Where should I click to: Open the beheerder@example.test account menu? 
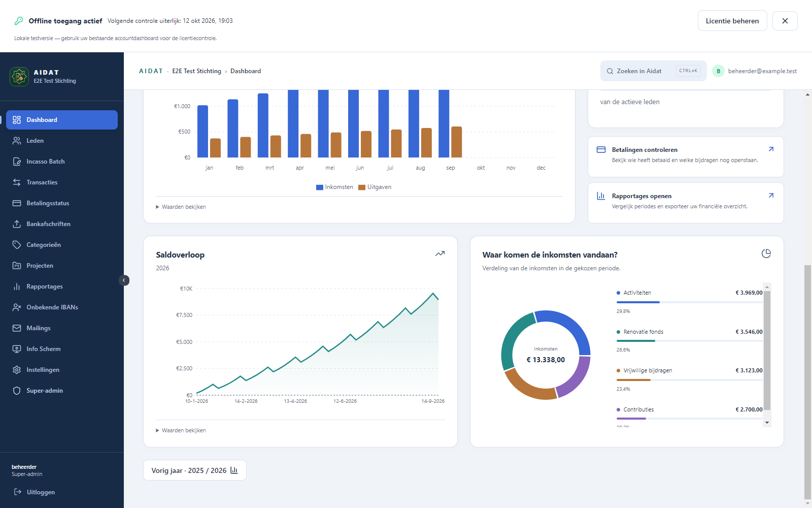point(755,71)
